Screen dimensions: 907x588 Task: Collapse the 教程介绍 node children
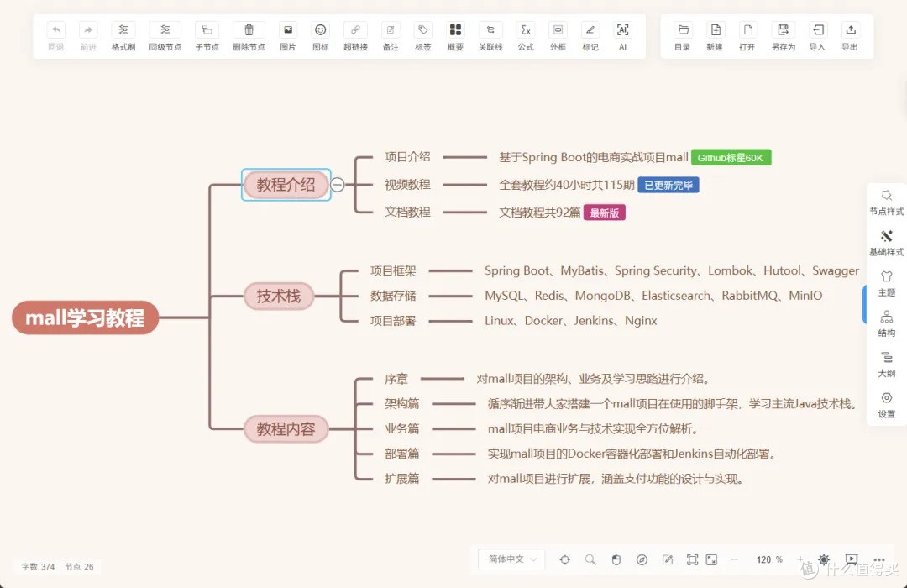[x=338, y=185]
